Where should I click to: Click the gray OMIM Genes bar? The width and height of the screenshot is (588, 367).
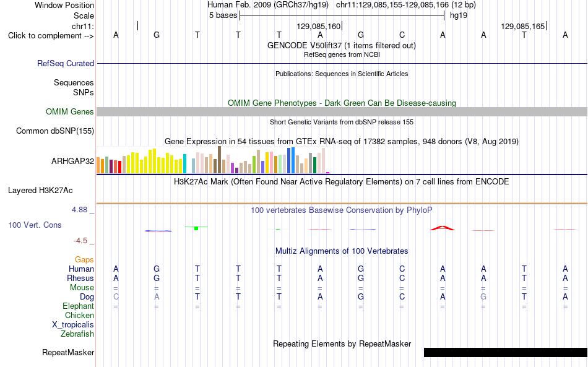tap(342, 112)
